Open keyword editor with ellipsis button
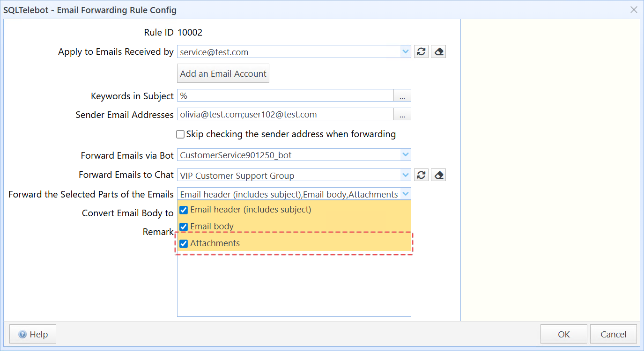Screen dimensions: 644x351 coord(402,96)
